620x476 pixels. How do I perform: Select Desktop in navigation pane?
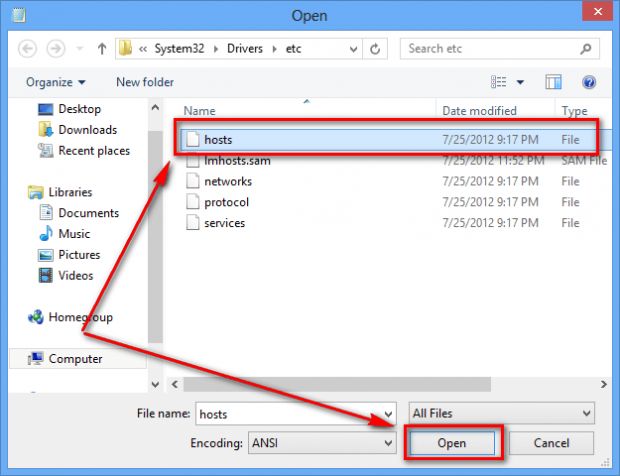click(x=69, y=109)
